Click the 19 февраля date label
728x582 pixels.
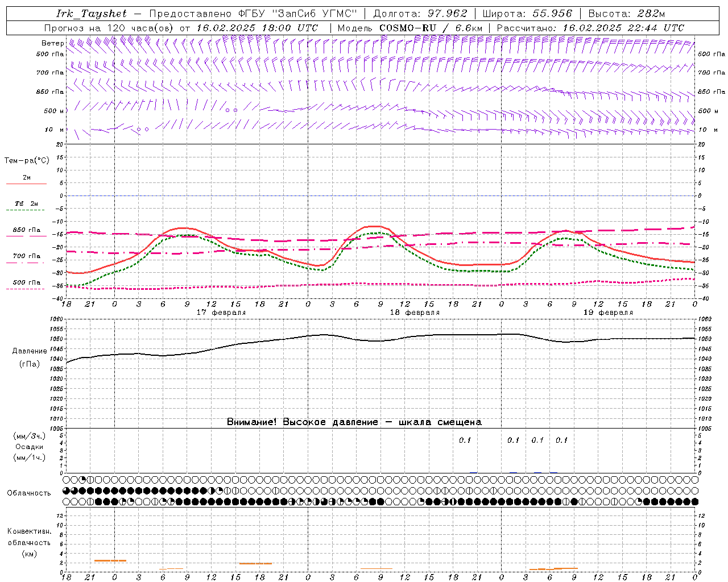(x=608, y=313)
